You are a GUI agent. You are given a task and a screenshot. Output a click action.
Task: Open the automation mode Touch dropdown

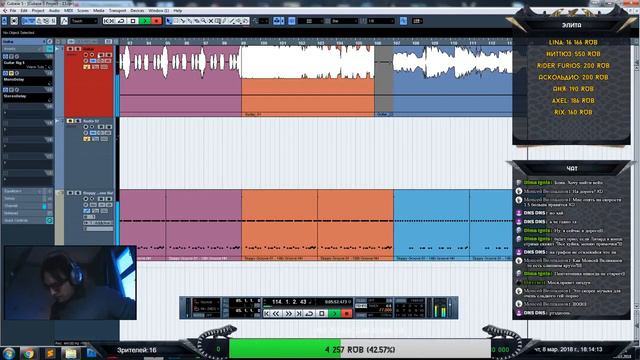[84, 21]
